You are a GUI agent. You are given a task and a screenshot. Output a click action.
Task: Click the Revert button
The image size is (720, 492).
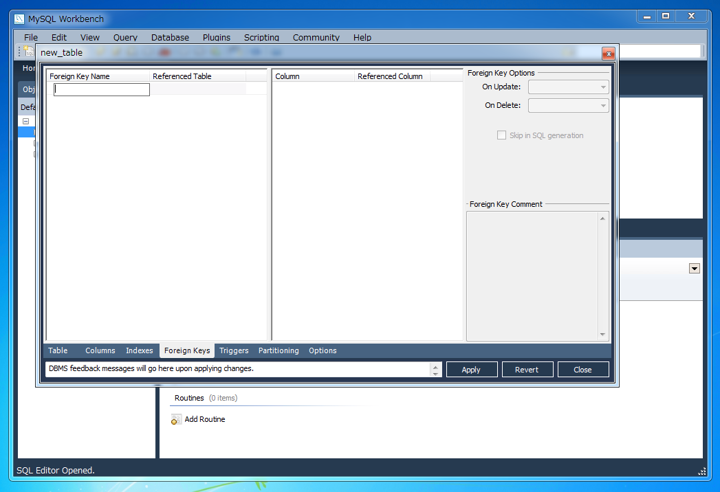(527, 370)
